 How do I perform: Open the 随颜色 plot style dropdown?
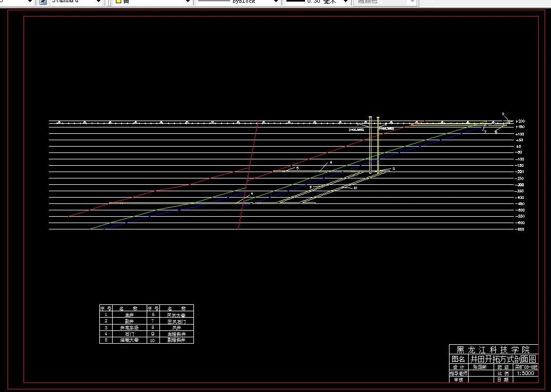(x=385, y=2)
